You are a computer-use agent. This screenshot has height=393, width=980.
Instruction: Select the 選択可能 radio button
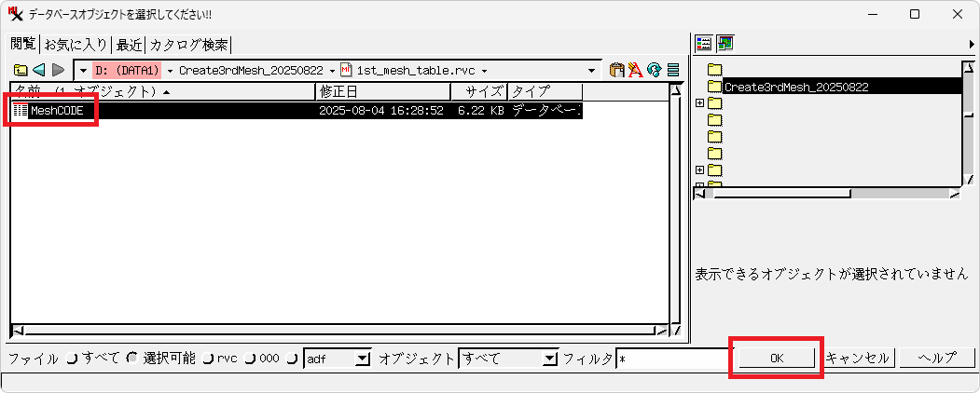(131, 359)
